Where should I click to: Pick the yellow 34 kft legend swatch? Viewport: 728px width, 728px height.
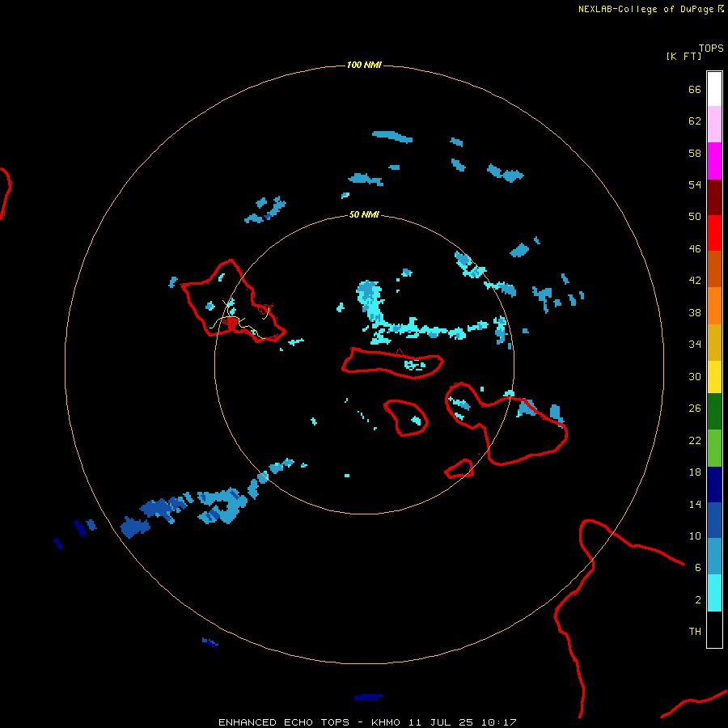point(714,377)
